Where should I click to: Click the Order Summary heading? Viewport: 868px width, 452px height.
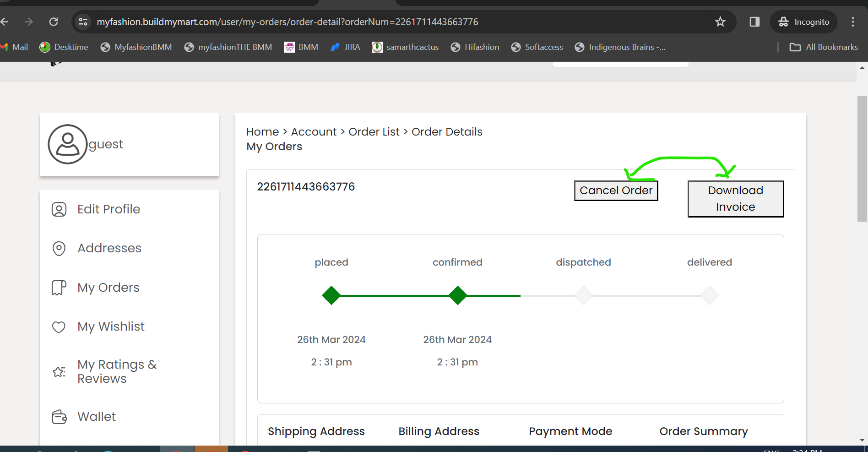pyautogui.click(x=704, y=431)
